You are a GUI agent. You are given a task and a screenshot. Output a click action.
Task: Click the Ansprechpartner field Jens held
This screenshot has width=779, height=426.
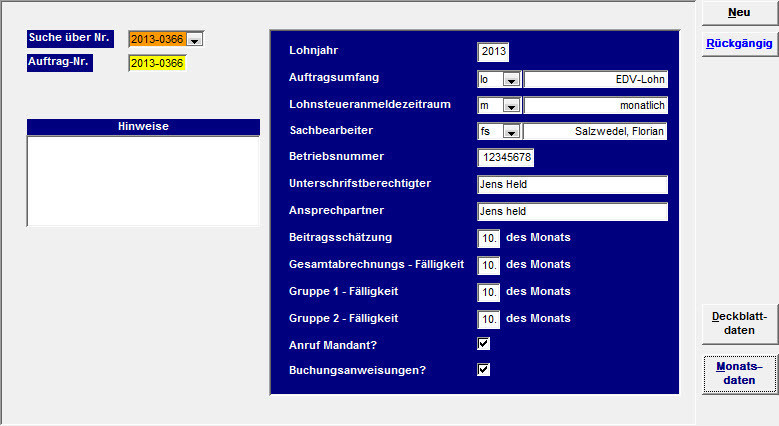point(572,212)
